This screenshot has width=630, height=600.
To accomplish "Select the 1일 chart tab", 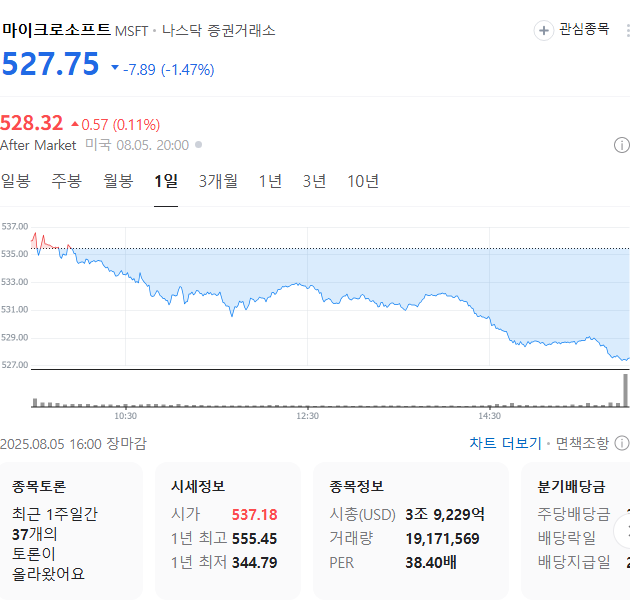I will pyautogui.click(x=166, y=181).
